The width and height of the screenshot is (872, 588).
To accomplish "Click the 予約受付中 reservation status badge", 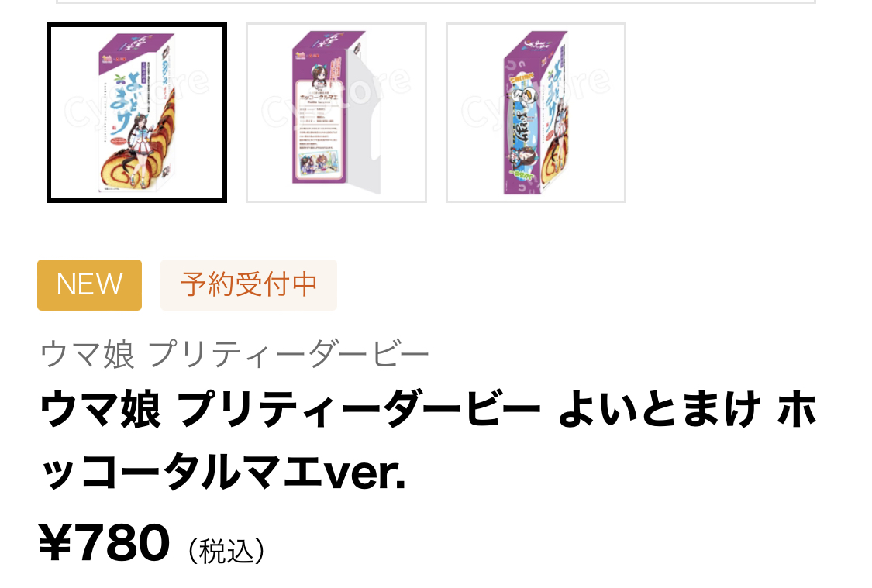I will (249, 284).
